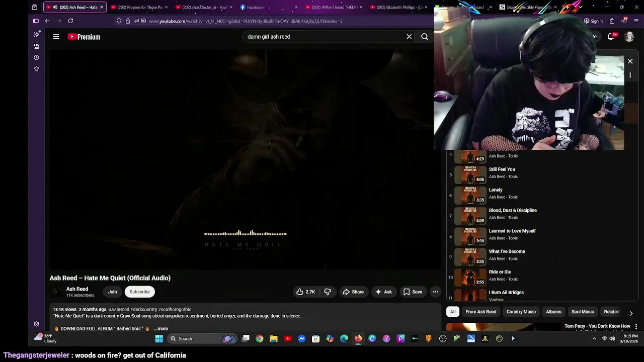Open the taskbar volume control
Screen dimensions: 644x362
tap(612, 339)
